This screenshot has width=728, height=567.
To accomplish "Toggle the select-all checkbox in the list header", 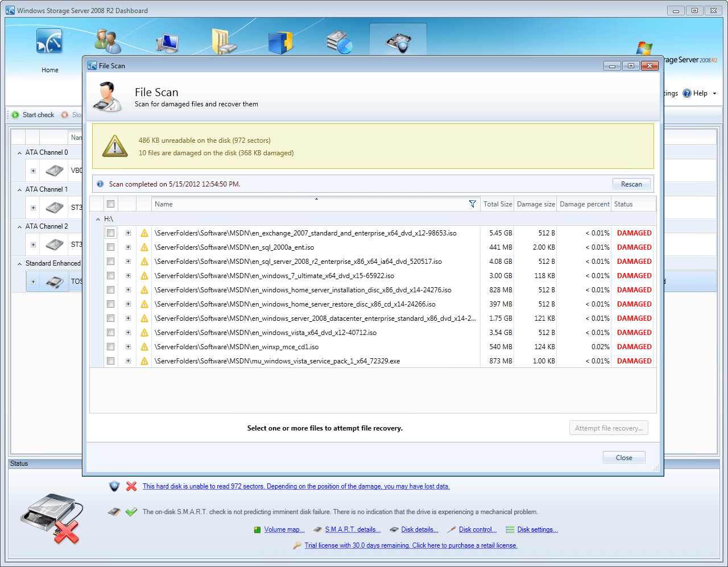I will (x=110, y=204).
